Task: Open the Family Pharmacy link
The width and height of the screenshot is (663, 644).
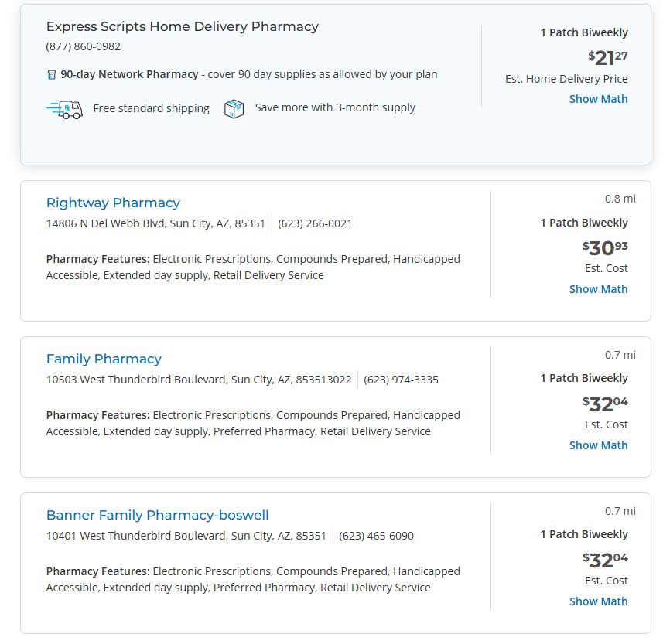Action: tap(104, 359)
